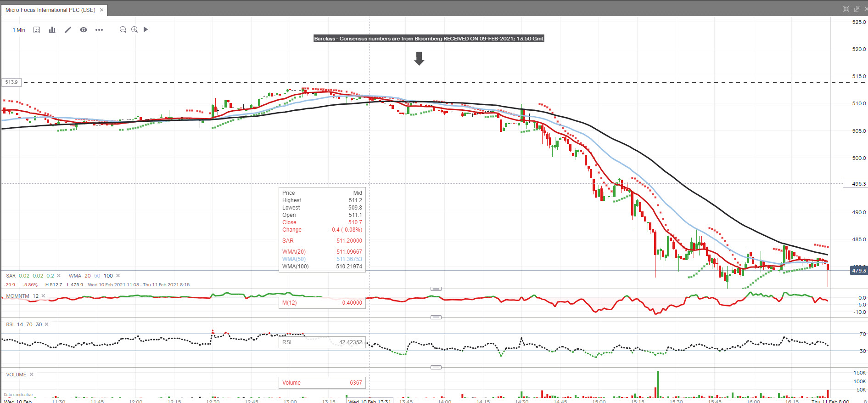Image resolution: width=868 pixels, height=403 pixels.
Task: Click the VOLUME indicator label
Action: (16, 375)
